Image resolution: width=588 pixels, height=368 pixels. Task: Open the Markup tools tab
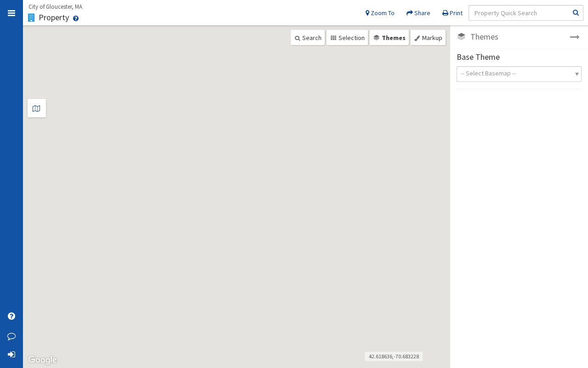pyautogui.click(x=428, y=38)
